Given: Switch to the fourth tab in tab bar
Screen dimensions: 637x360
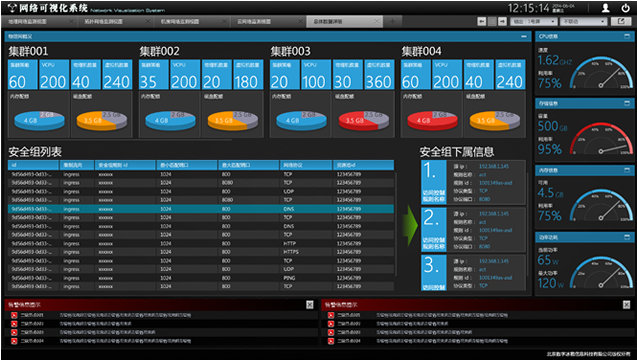Looking at the screenshot, I should [x=268, y=21].
